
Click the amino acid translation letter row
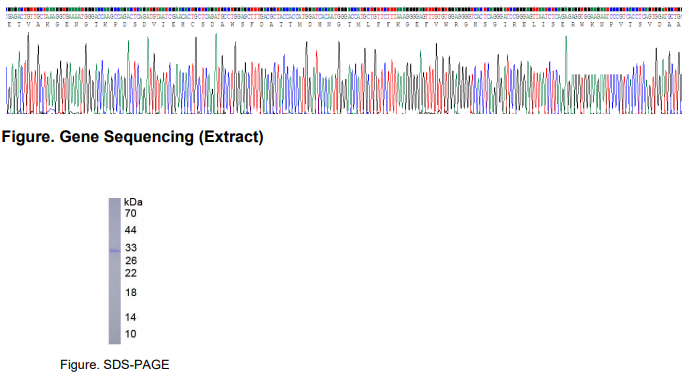[x=343, y=25]
